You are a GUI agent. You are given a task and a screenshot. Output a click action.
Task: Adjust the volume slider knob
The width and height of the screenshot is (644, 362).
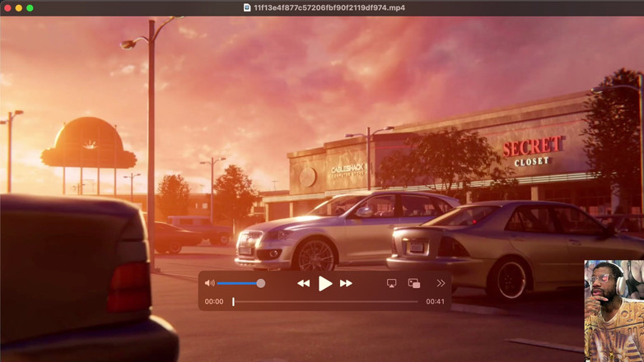click(x=261, y=283)
